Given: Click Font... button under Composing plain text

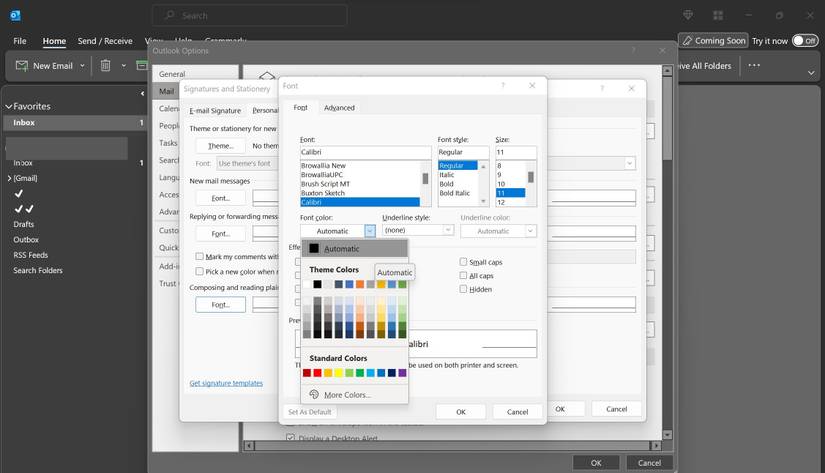Looking at the screenshot, I should [x=220, y=305].
